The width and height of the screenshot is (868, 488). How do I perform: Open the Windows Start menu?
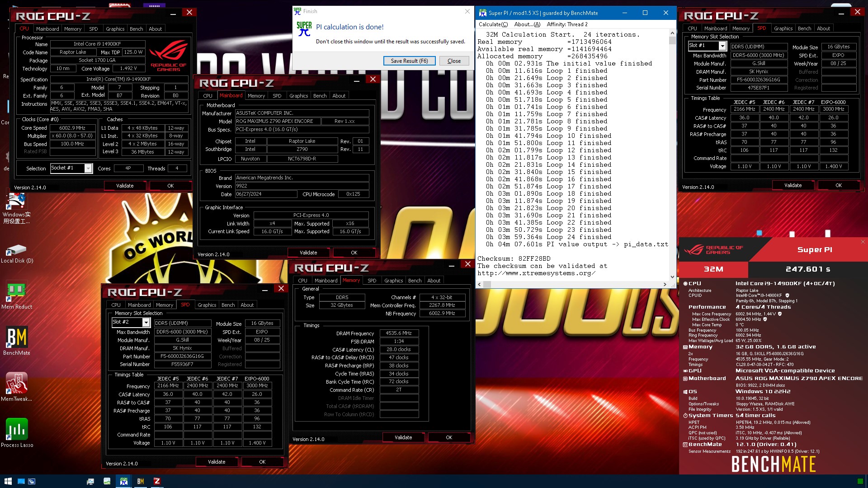(x=8, y=481)
